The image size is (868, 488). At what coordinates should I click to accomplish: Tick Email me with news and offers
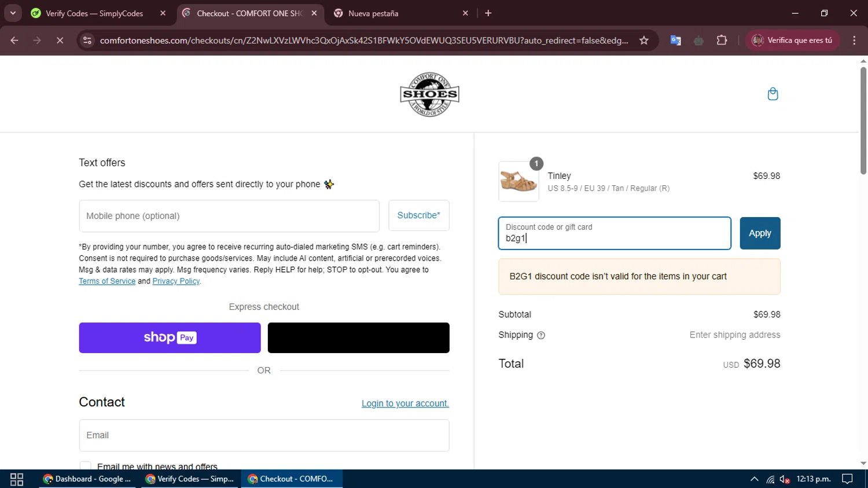(x=85, y=466)
